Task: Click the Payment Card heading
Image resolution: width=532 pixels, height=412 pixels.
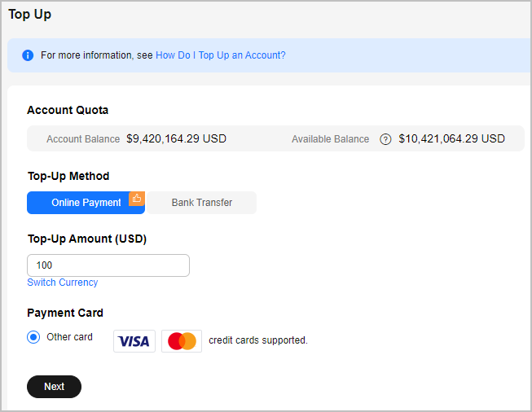Action: tap(65, 313)
